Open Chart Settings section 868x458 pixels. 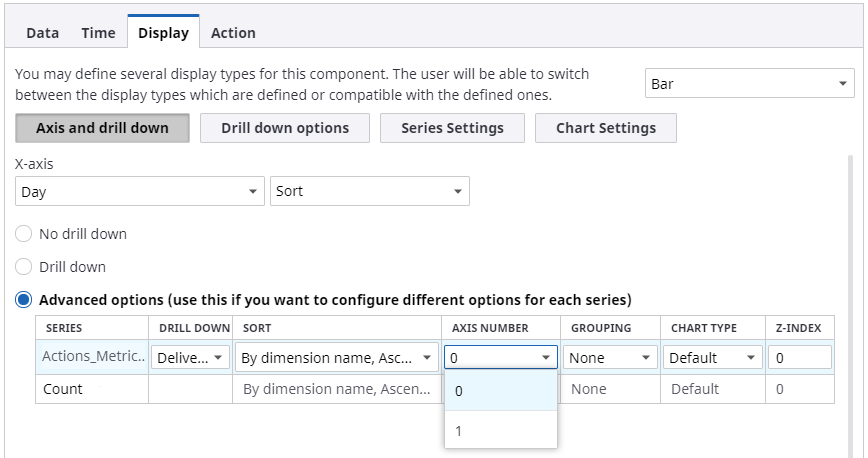[605, 128]
